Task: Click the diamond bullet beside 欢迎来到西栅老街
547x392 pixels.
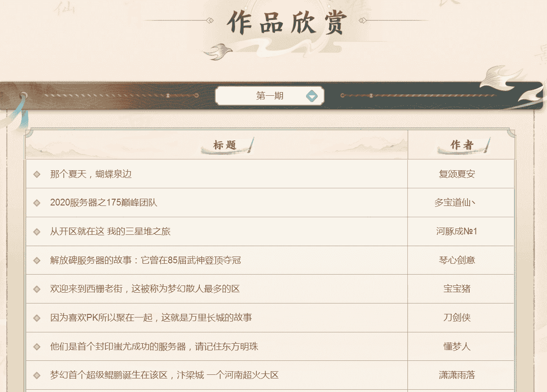Action: [x=36, y=289]
